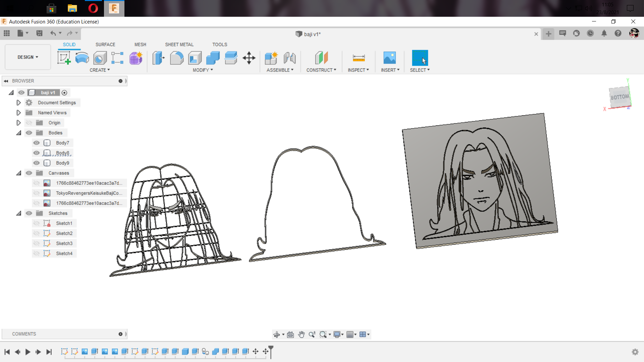The width and height of the screenshot is (644, 362).
Task: Jump to the beginning of the timeline
Action: 7,352
